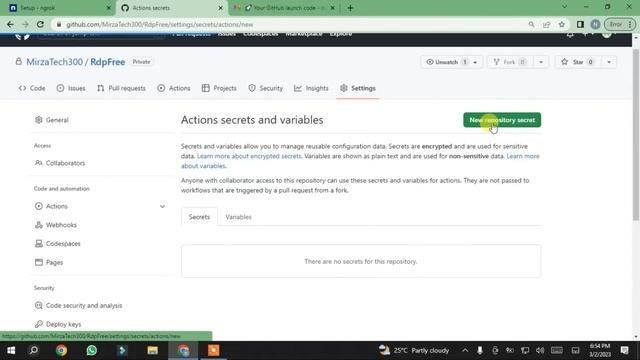Close the Setup - ngrok tab
The image size is (640, 360).
(x=109, y=8)
